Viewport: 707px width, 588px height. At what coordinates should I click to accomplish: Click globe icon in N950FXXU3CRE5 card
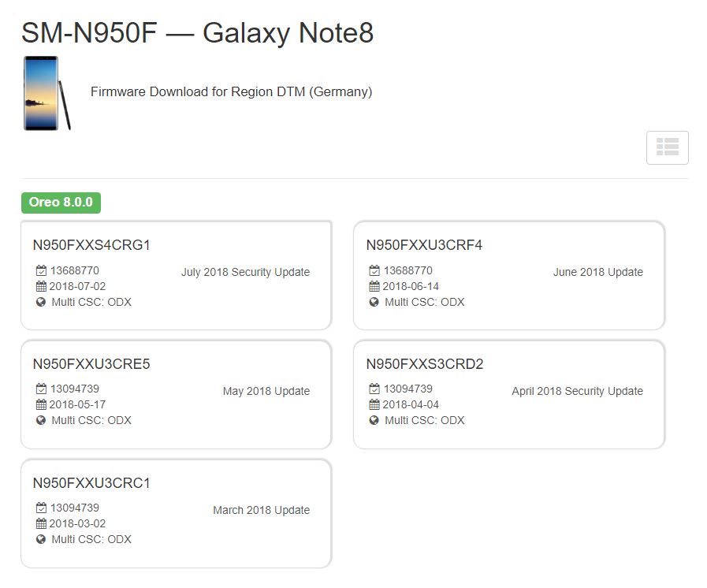(x=42, y=421)
